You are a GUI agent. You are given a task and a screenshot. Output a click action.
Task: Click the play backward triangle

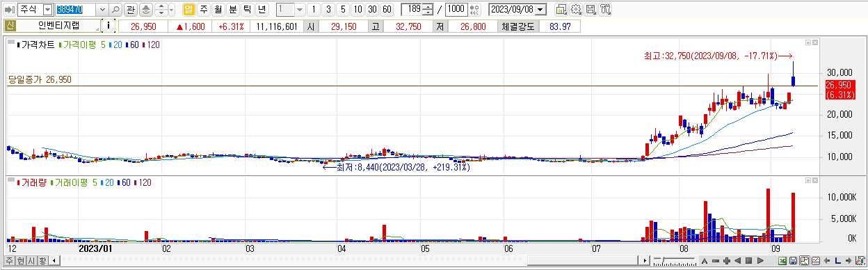click(738, 261)
